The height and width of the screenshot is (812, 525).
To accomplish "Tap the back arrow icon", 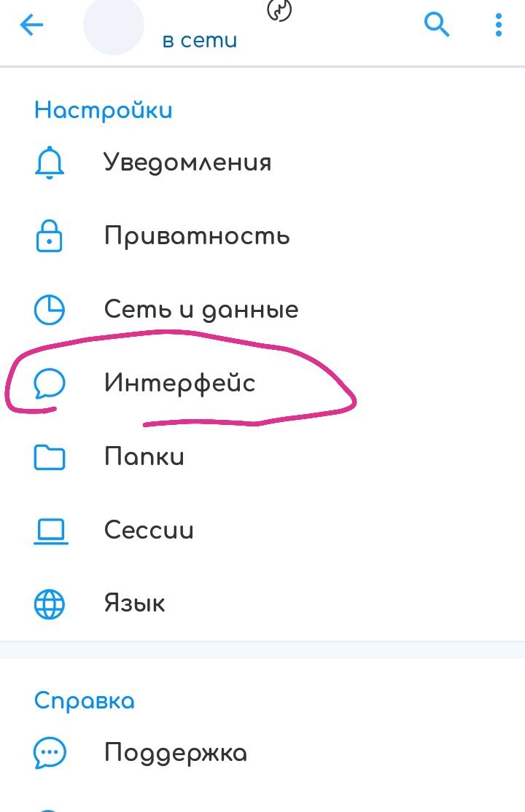I will pos(31,25).
